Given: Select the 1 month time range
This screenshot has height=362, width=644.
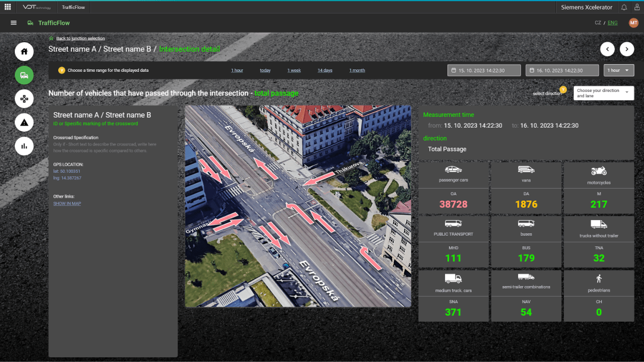Looking at the screenshot, I should click(x=357, y=70).
